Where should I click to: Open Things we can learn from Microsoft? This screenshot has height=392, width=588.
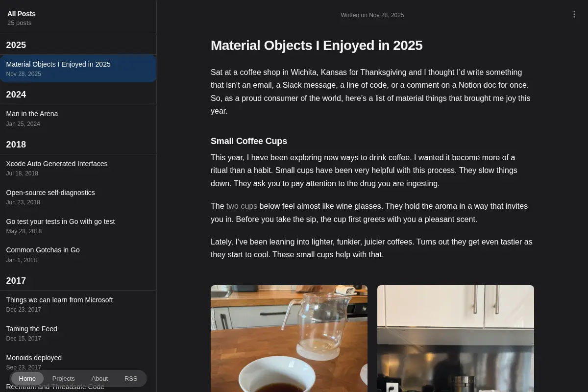pyautogui.click(x=78, y=304)
